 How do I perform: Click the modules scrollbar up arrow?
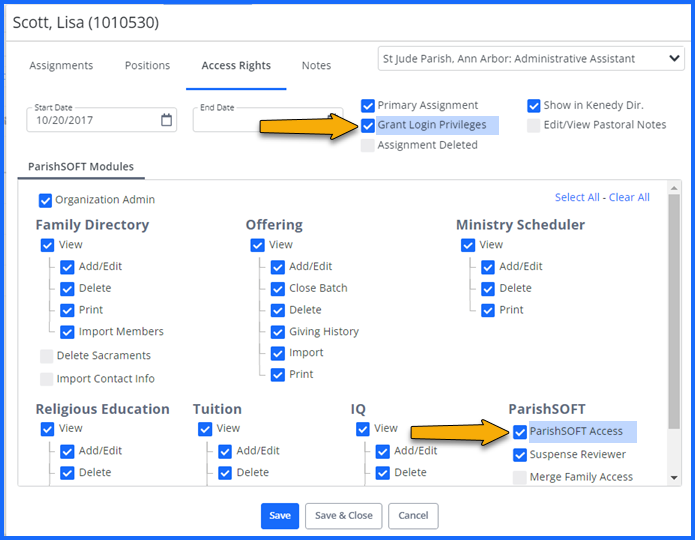point(674,188)
